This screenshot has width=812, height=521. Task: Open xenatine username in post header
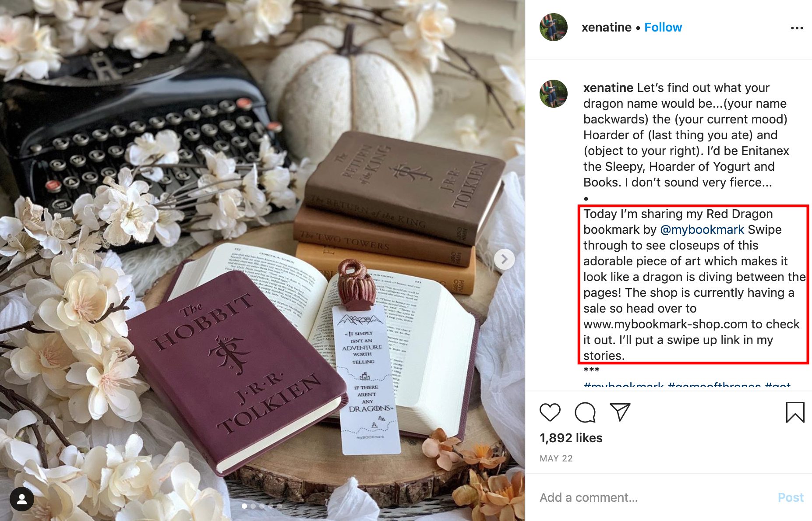click(x=606, y=28)
